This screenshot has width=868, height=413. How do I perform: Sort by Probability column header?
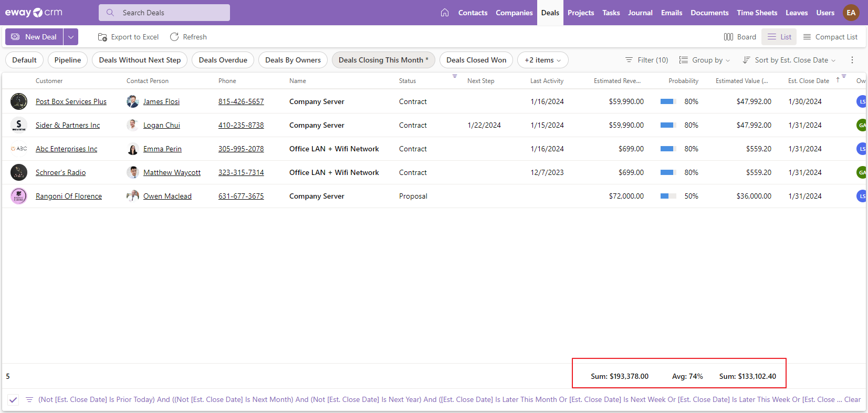coord(683,81)
